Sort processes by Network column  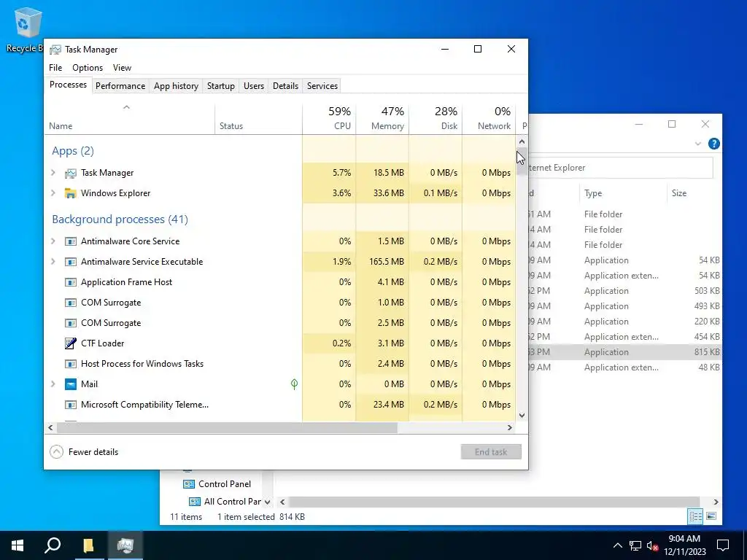coord(489,118)
